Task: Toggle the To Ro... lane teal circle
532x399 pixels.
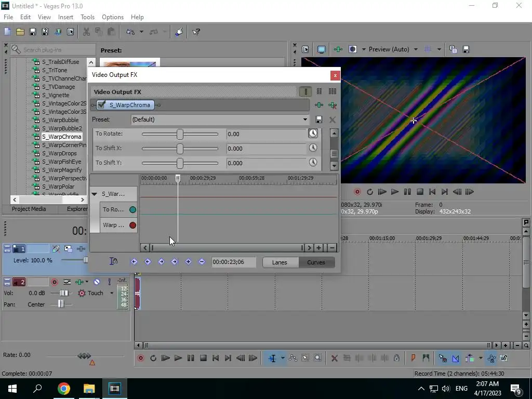Action: 132,210
